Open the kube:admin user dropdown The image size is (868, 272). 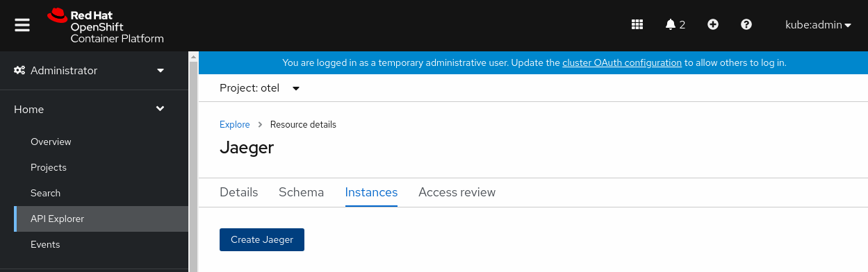pyautogui.click(x=818, y=24)
